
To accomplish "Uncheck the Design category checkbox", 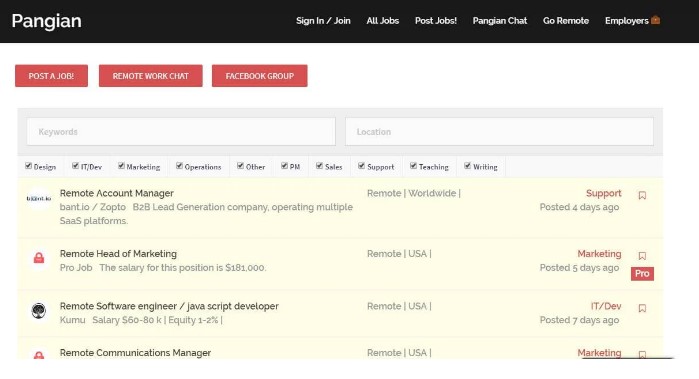I will point(29,166).
